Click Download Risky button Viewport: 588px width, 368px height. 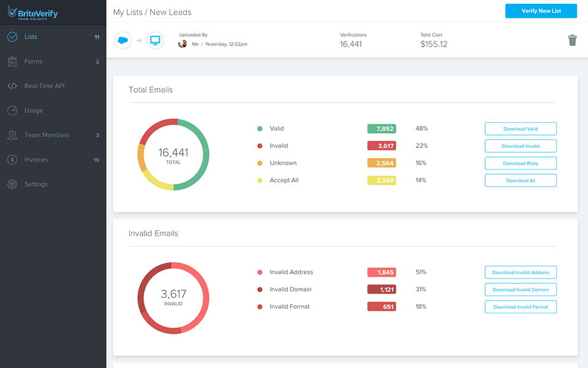[x=521, y=163]
